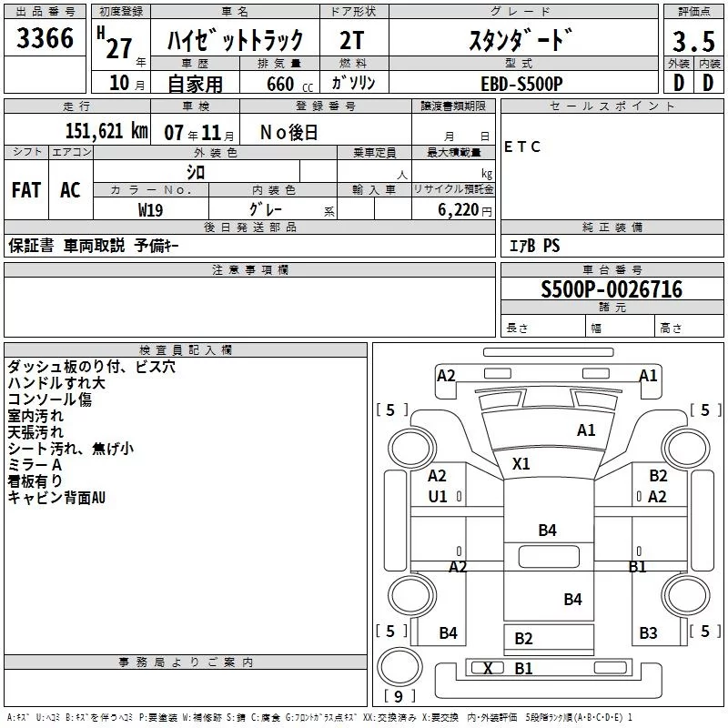The width and height of the screenshot is (728, 728).
Task: Click inspector note 看板有り
Action: click(x=35, y=481)
